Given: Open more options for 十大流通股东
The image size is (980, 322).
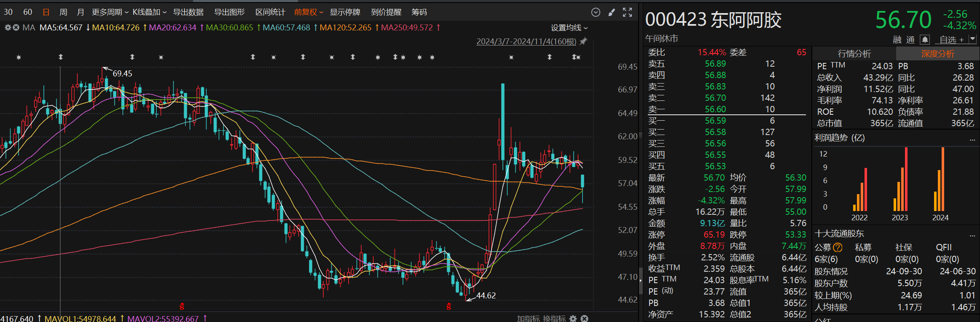Looking at the screenshot, I should [972, 235].
